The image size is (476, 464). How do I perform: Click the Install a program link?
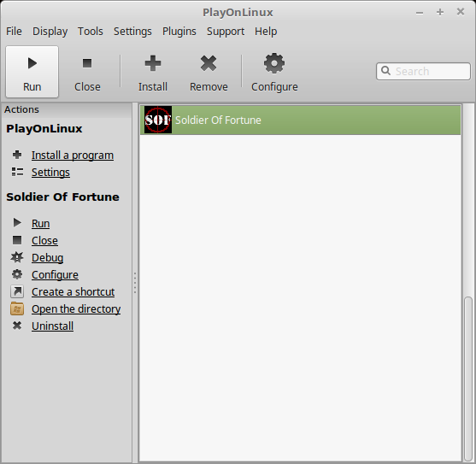point(73,155)
